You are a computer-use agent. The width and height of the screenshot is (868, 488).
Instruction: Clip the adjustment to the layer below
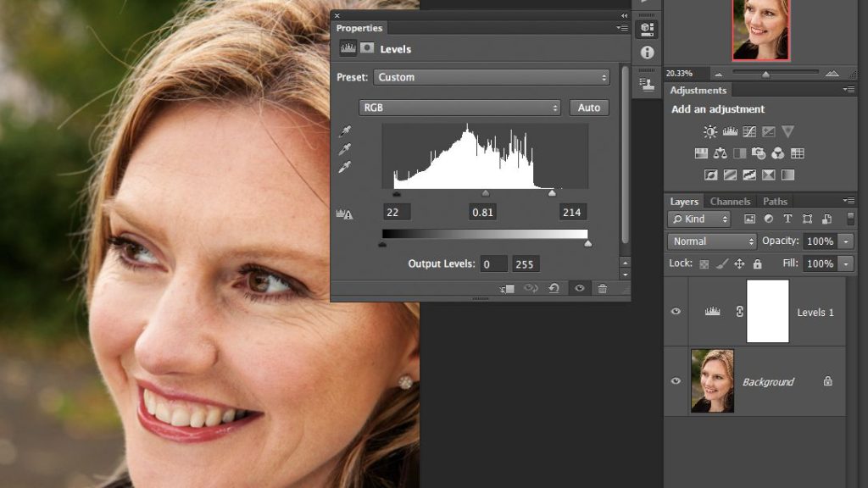click(x=508, y=289)
